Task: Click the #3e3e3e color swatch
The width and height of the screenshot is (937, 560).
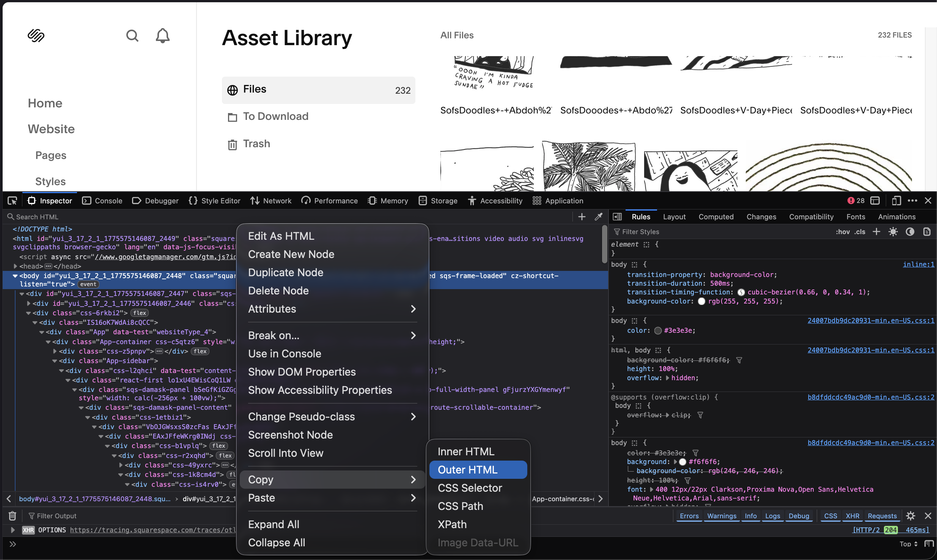Action: [657, 330]
